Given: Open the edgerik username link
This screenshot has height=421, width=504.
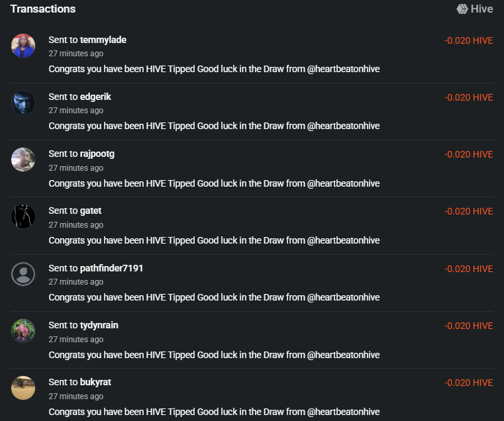Looking at the screenshot, I should pyautogui.click(x=95, y=97).
